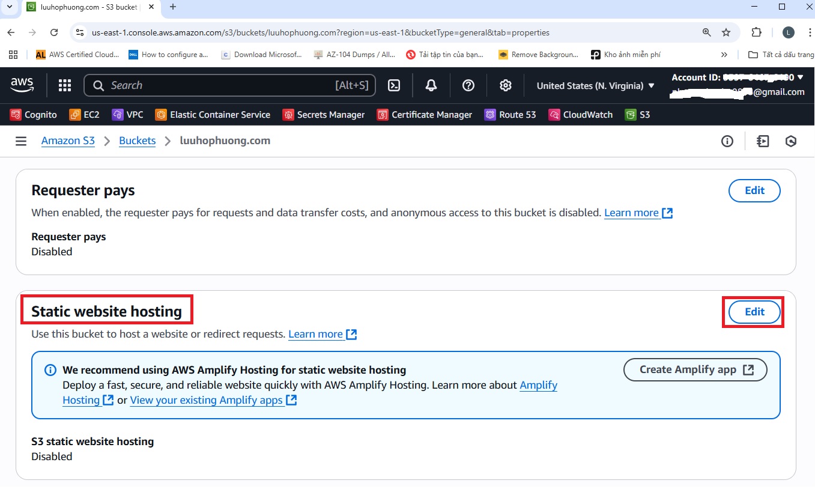The image size is (815, 504).
Task: Expand the region selector United States (N. Virginia)
Action: pyautogui.click(x=595, y=86)
